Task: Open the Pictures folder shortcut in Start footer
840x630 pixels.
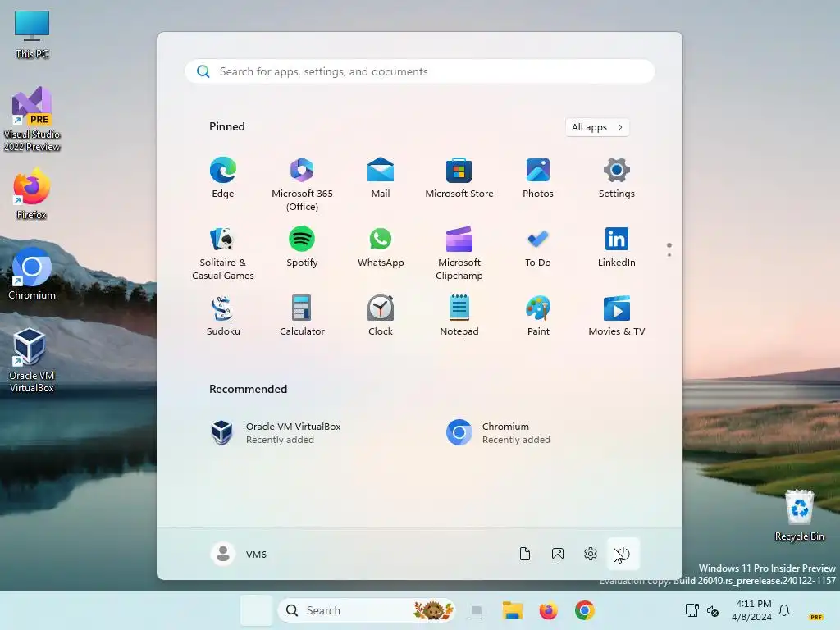Action: 558,554
